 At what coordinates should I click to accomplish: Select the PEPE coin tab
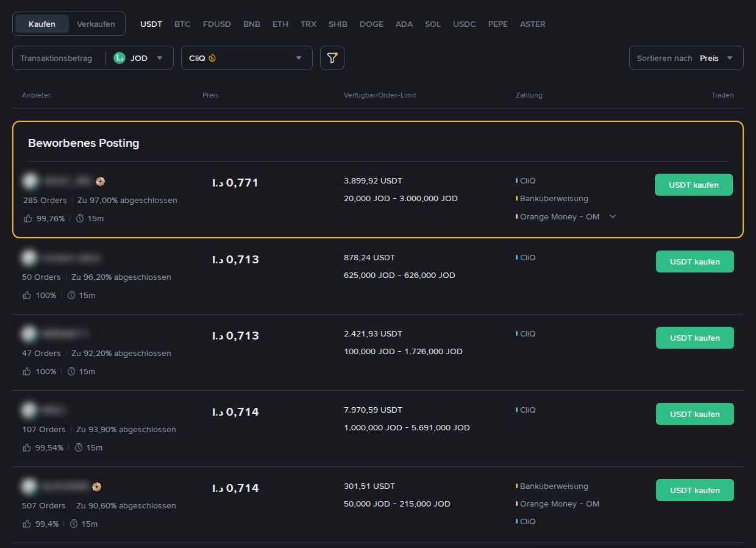[x=498, y=24]
